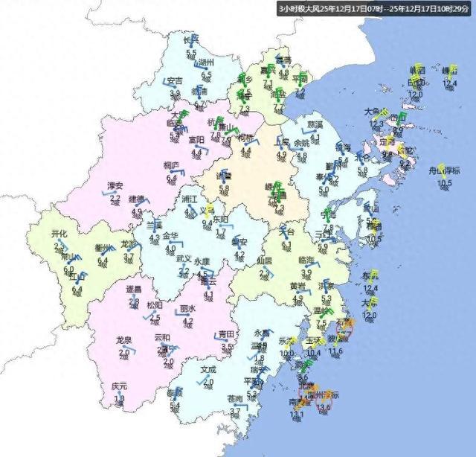Click the yellow wind barb at 舟山浮标
The width and height of the screenshot is (476, 457).
(x=443, y=171)
